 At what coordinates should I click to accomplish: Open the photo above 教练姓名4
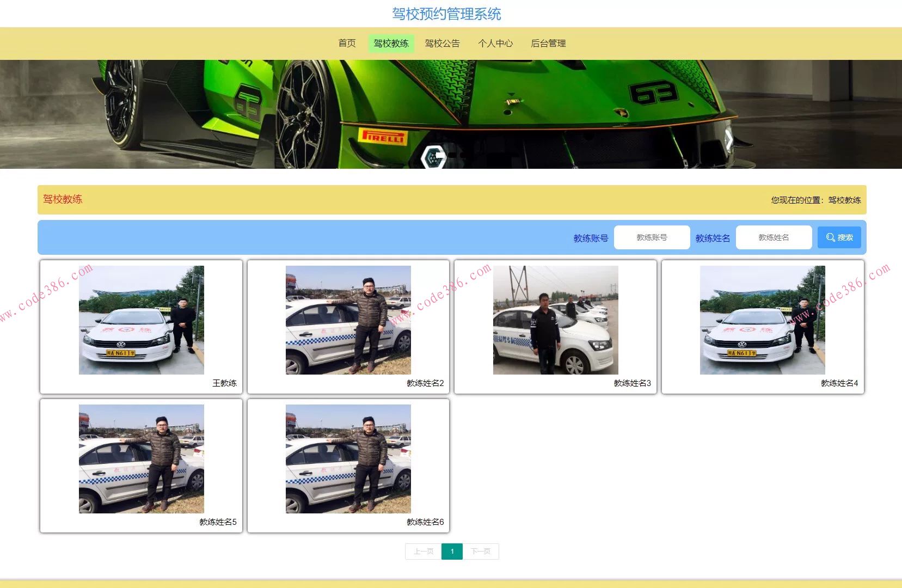[763, 320]
